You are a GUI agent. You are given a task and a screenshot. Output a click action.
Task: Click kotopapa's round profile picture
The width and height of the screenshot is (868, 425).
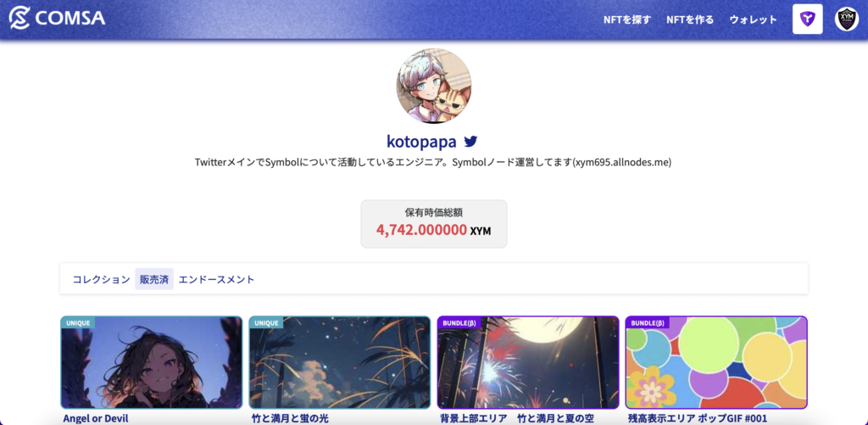pos(434,86)
